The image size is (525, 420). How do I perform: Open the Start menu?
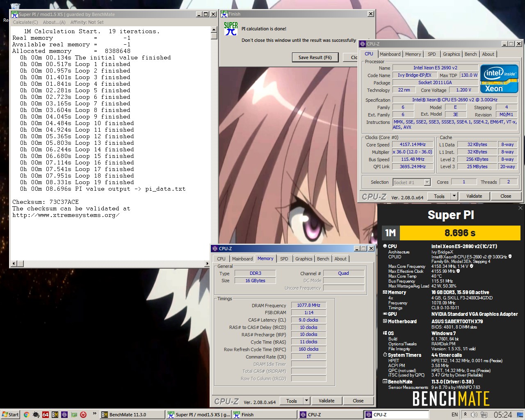[11, 415]
